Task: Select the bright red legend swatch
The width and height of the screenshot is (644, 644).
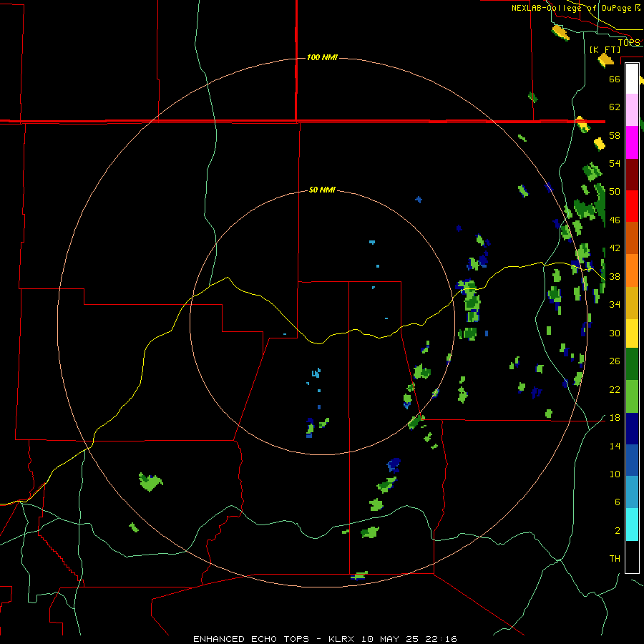Action: (x=632, y=206)
